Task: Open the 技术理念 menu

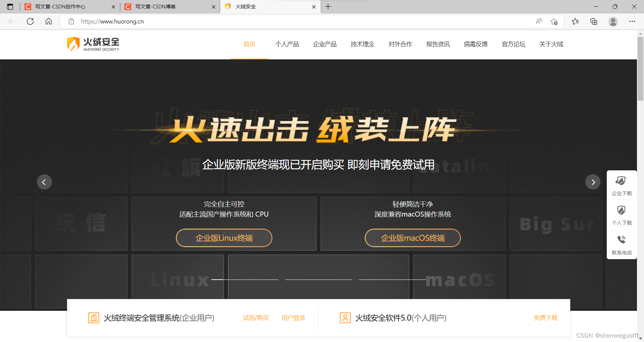Action: click(x=363, y=44)
